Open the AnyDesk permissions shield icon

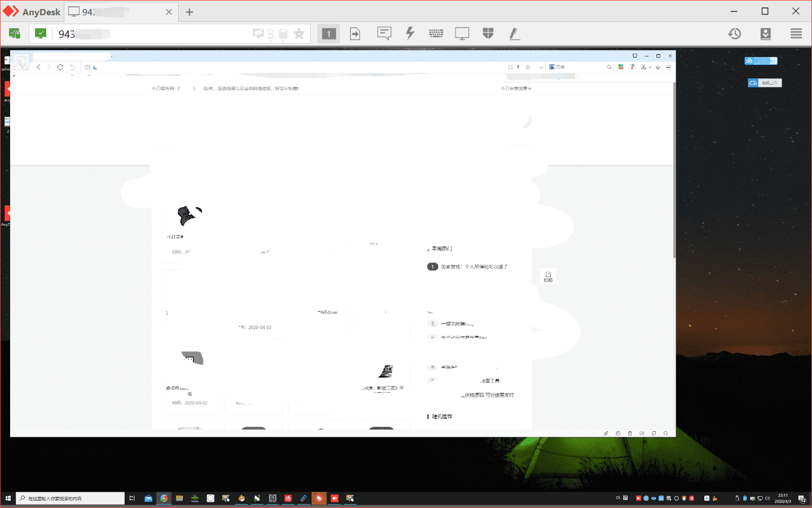coord(488,33)
